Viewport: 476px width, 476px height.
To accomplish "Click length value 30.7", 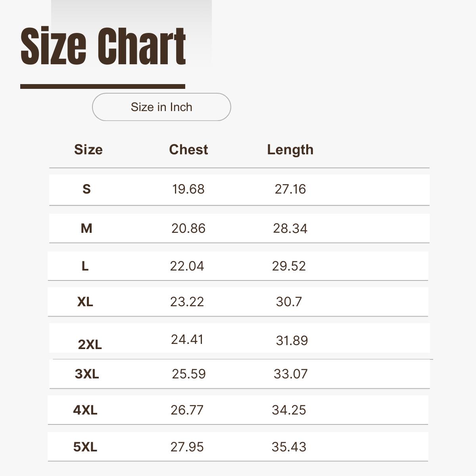I will point(289,302).
